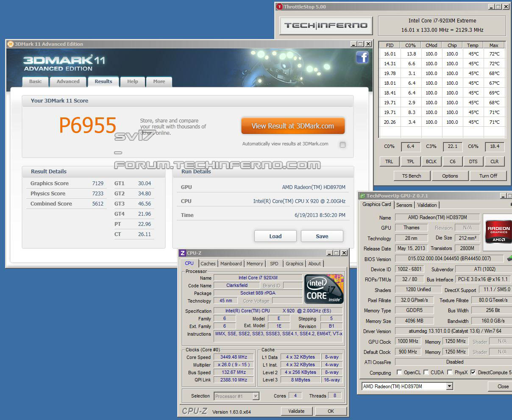
Task: Open the Mainboard tab in CPU-Z
Action: click(x=231, y=264)
